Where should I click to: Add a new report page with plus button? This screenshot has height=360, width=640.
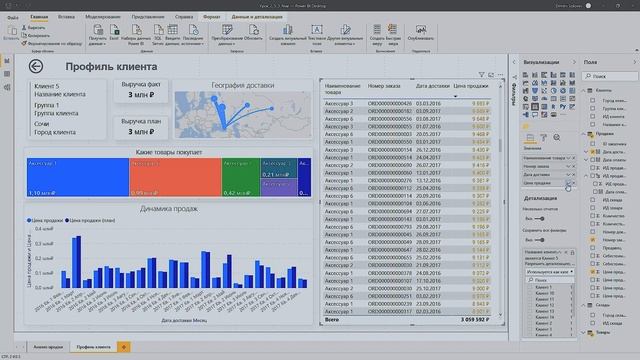point(124,347)
